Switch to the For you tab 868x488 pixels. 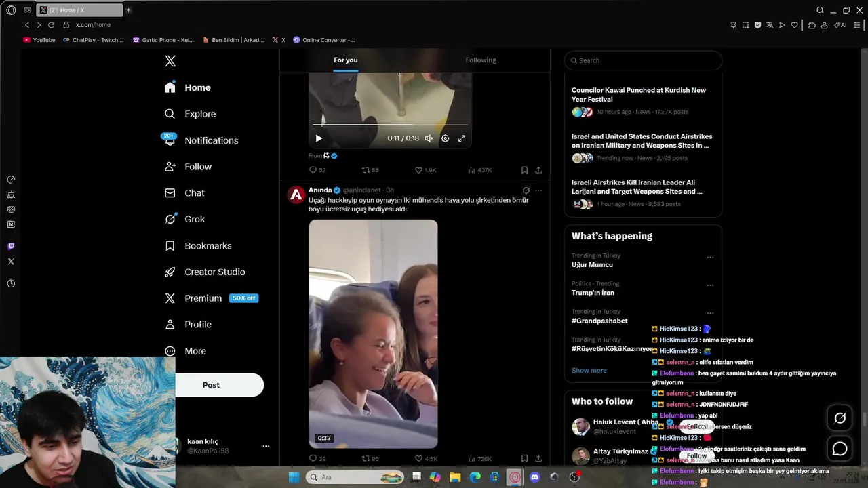[346, 60]
